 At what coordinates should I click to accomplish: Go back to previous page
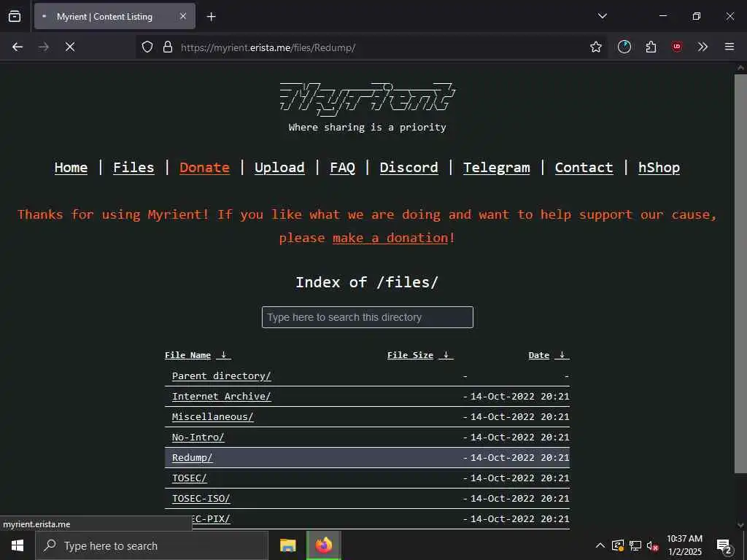(18, 47)
